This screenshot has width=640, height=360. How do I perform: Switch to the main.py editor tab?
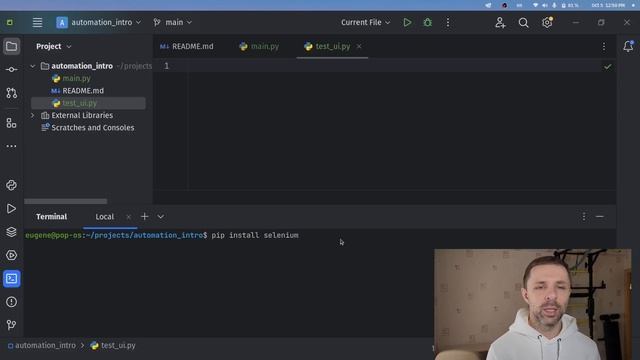259,47
